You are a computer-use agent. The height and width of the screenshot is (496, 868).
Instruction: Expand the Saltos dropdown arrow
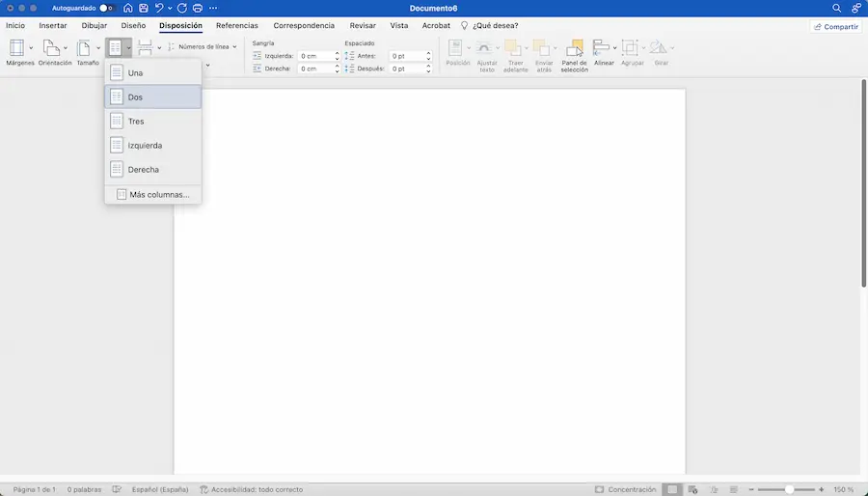pyautogui.click(x=159, y=48)
